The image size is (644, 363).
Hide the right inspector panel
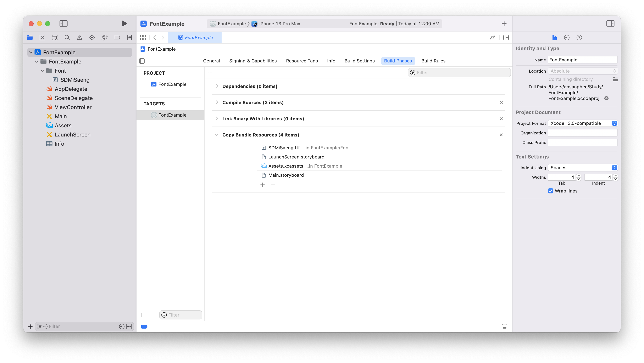tap(610, 23)
